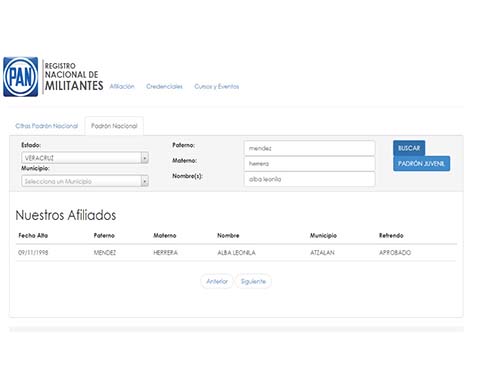Focus the Materno field containing herrera
Screen dimensions: 500x386
309,164
